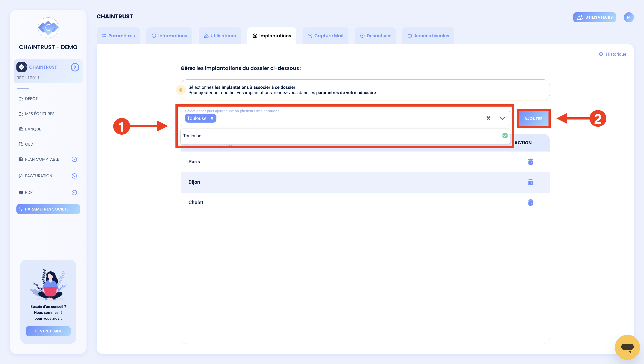This screenshot has width=644, height=364.
Task: Switch to the Paramètres tab
Action: point(118,36)
